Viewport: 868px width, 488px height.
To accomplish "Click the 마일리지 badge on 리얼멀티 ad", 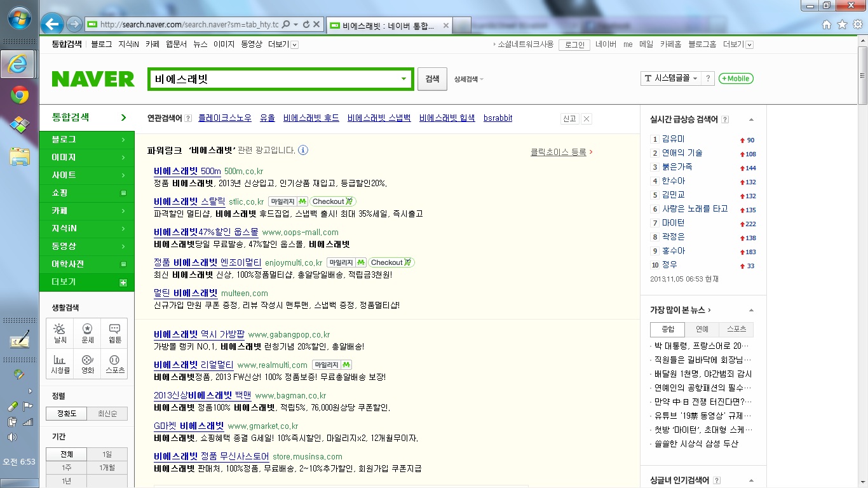I will tap(332, 365).
